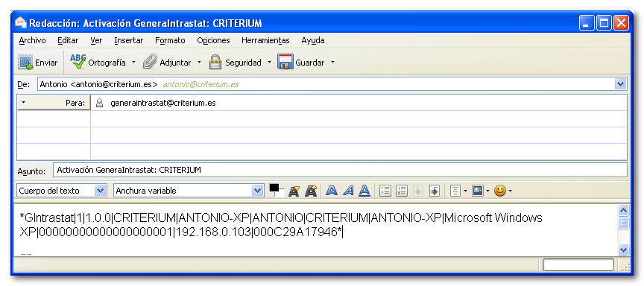Apply bold formatting
644x286 pixels.
coord(332,191)
